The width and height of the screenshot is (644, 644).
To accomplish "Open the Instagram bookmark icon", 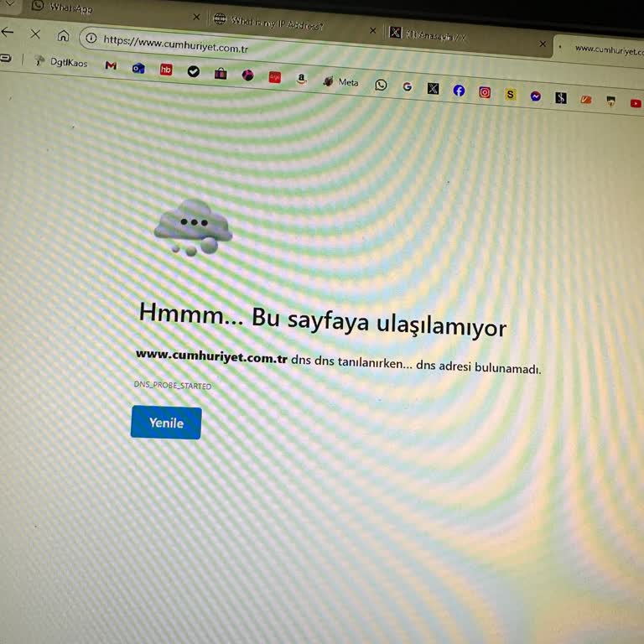I will click(485, 92).
